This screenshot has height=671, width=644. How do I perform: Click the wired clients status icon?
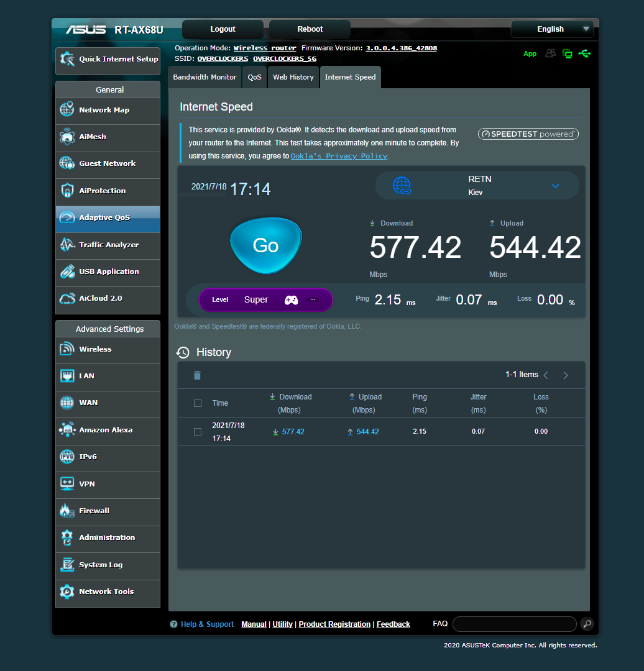568,54
